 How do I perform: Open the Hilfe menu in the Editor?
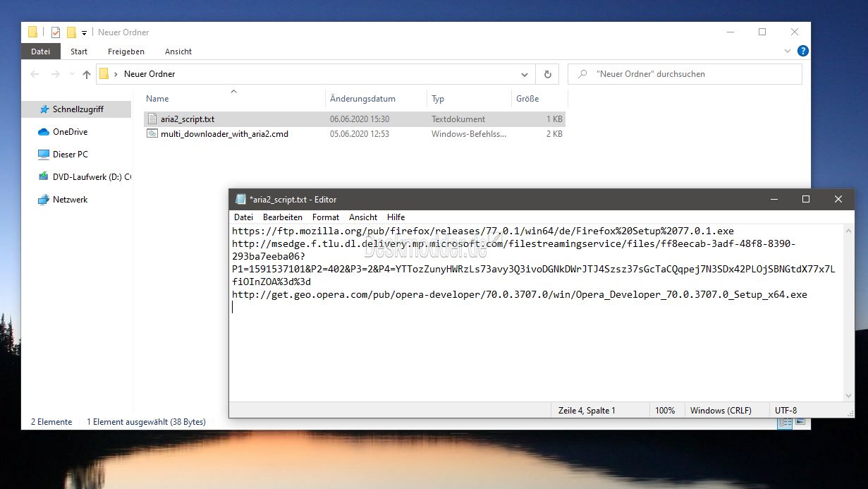[x=396, y=217]
